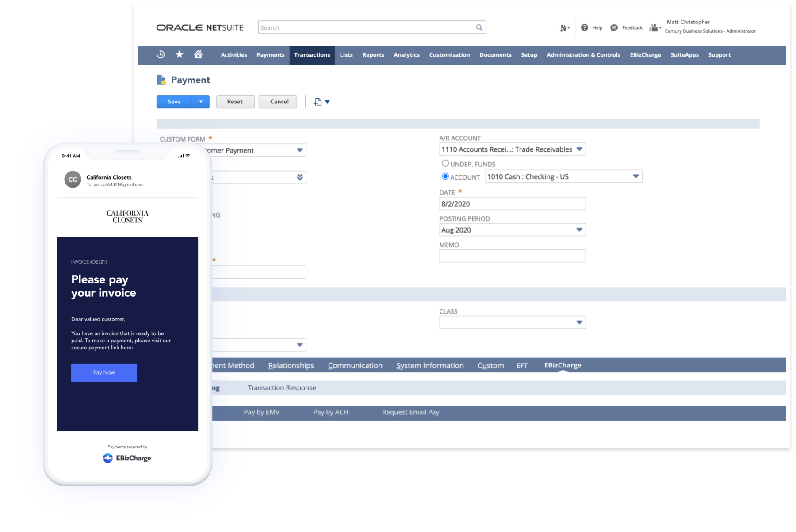
Task: Send Feedback using the speech bubble icon
Action: click(x=614, y=27)
